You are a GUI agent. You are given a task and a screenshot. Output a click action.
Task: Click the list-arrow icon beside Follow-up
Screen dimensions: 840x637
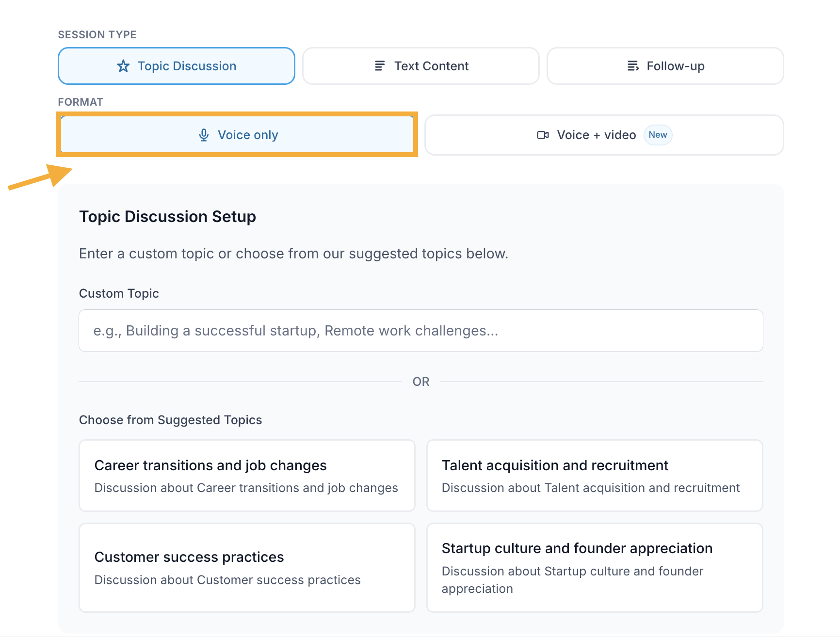[x=633, y=66]
